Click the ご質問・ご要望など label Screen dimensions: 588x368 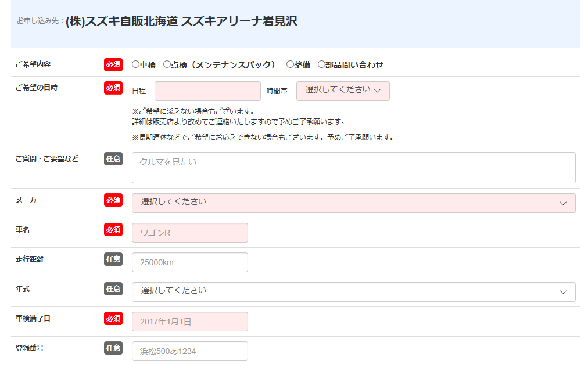point(47,159)
